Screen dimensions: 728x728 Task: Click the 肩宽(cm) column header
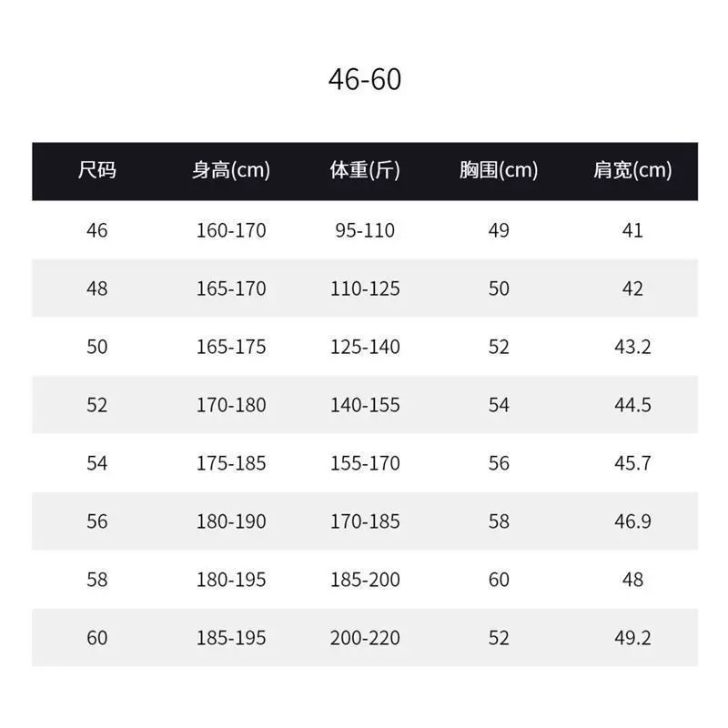coord(632,170)
